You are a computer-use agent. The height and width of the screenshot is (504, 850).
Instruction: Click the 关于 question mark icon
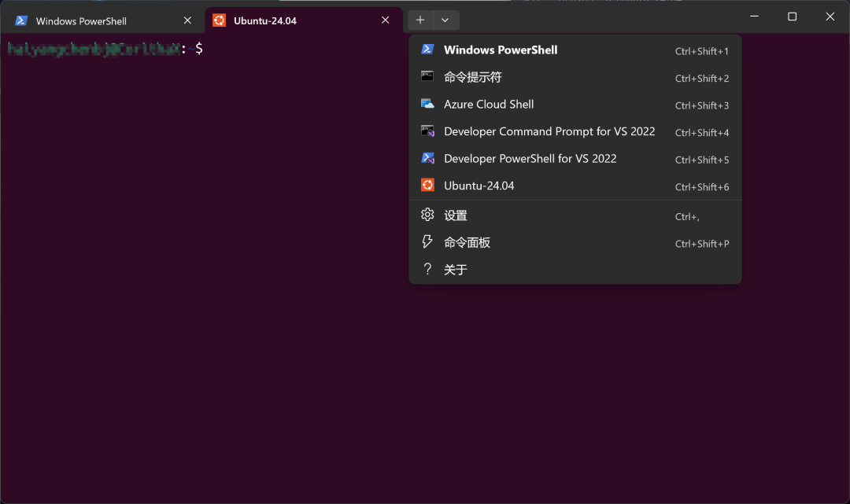click(x=427, y=268)
